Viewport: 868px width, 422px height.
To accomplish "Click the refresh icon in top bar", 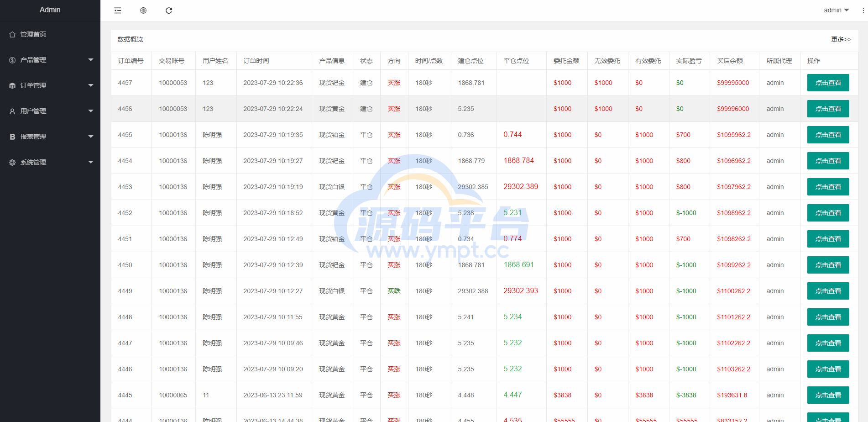I will tap(169, 11).
